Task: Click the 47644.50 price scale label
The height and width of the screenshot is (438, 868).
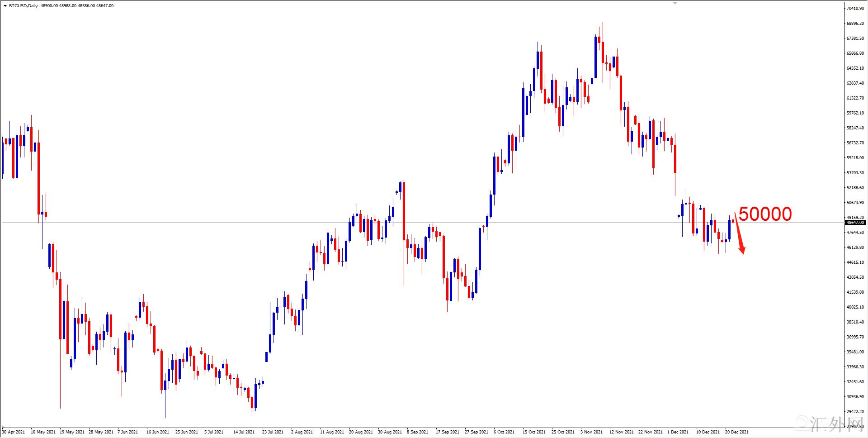Action: 855,233
